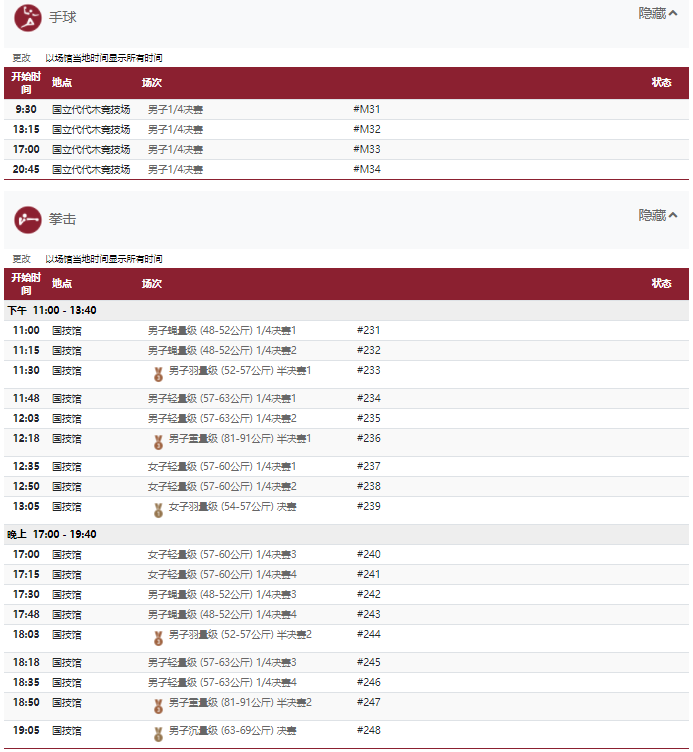Select boxing bout #246
The height and width of the screenshot is (752, 693).
tap(346, 683)
